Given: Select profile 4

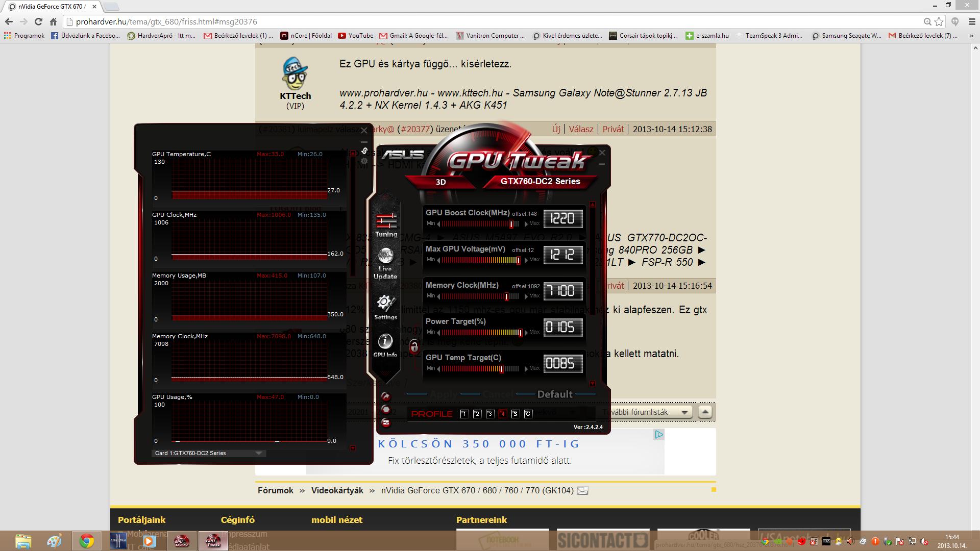Looking at the screenshot, I should pyautogui.click(x=502, y=414).
